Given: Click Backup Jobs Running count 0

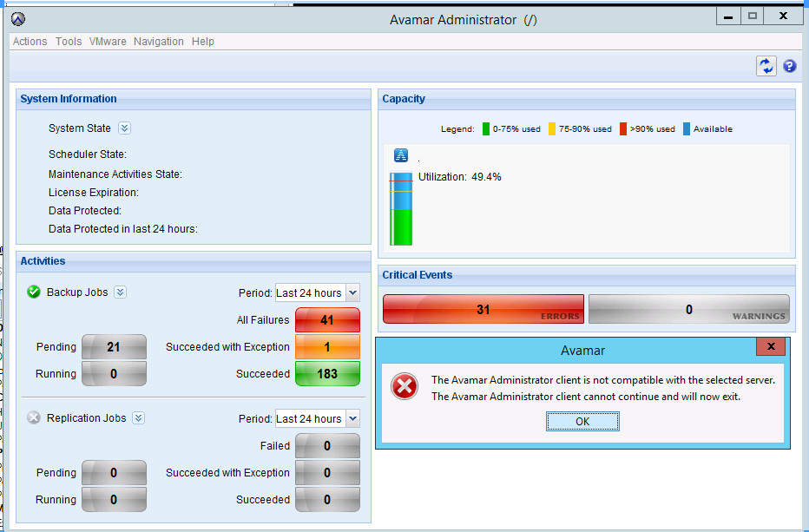Looking at the screenshot, I should pos(114,373).
